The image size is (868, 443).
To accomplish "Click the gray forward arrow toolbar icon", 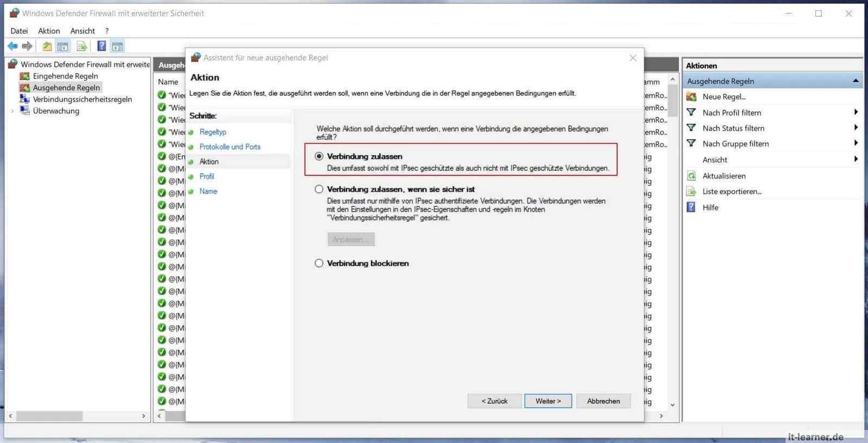I will [27, 47].
